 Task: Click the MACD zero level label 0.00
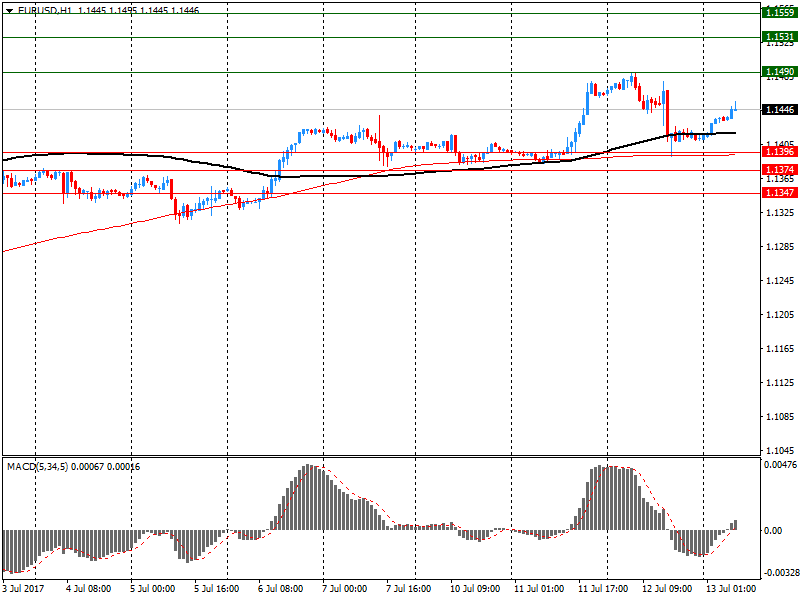click(x=773, y=531)
